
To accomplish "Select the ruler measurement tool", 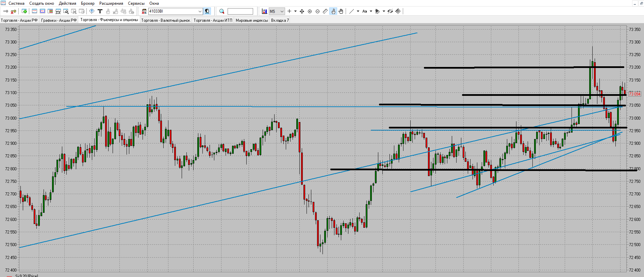I will point(325,12).
